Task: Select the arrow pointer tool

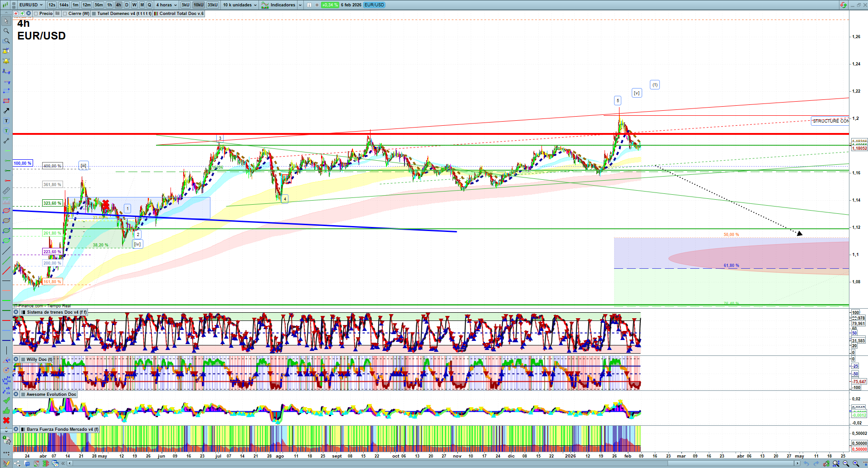Action: point(6,21)
